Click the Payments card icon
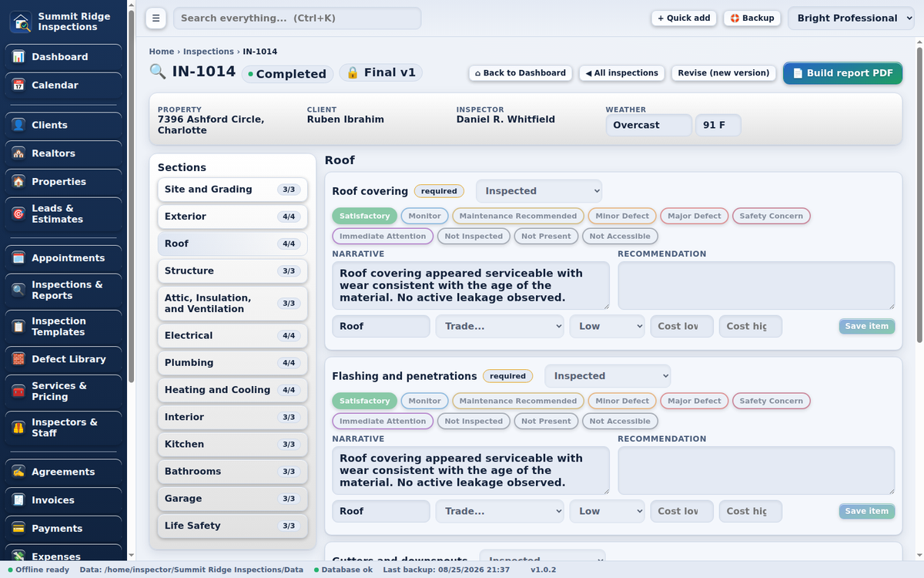924x578 pixels. coord(18,529)
